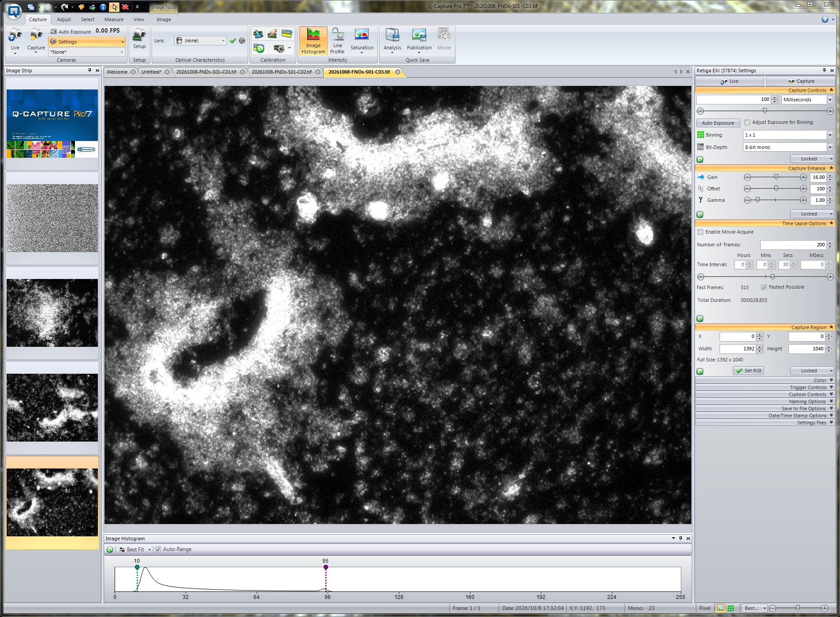
Task: Pin the Image Strip panel
Action: click(90, 71)
